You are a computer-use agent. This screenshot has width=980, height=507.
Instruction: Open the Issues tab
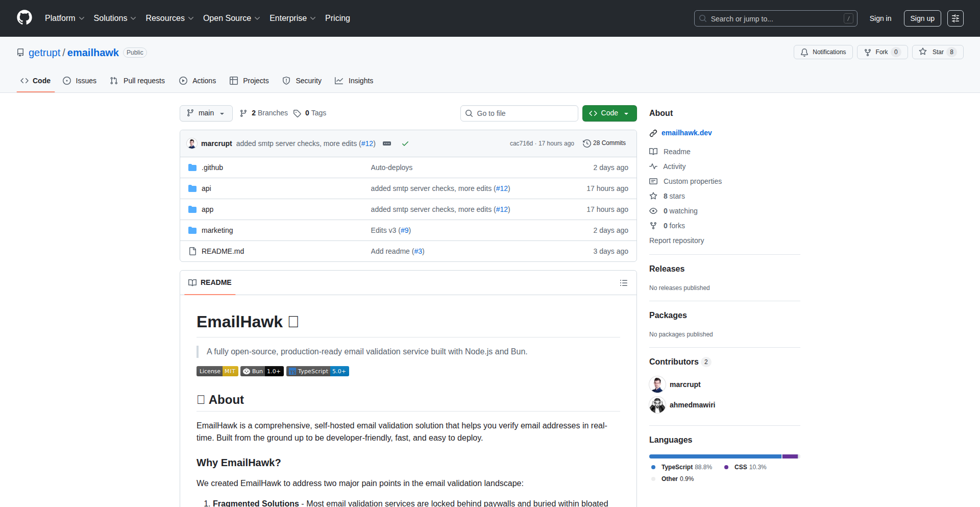tap(80, 81)
